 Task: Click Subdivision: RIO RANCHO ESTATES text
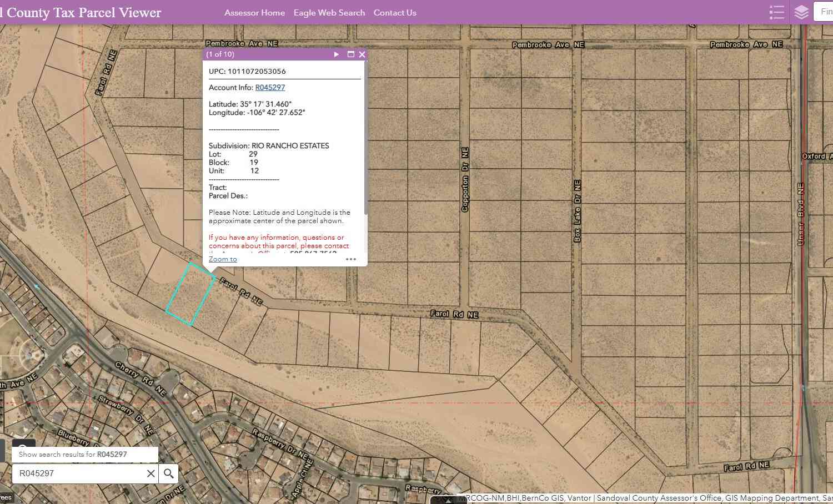click(x=269, y=145)
